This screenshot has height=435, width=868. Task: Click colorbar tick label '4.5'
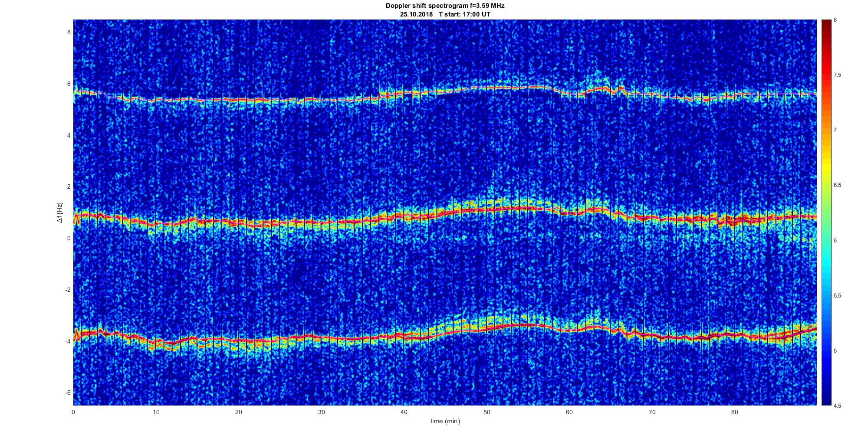[x=837, y=406]
